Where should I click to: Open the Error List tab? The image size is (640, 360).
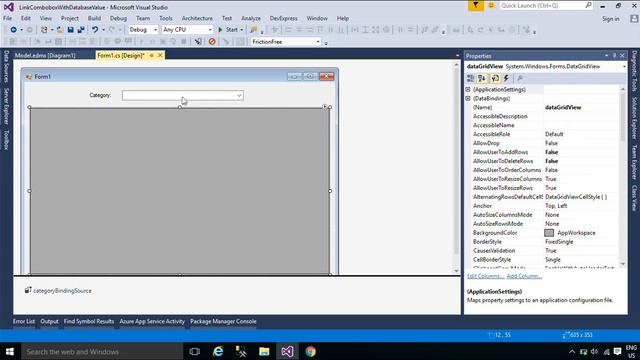point(24,321)
